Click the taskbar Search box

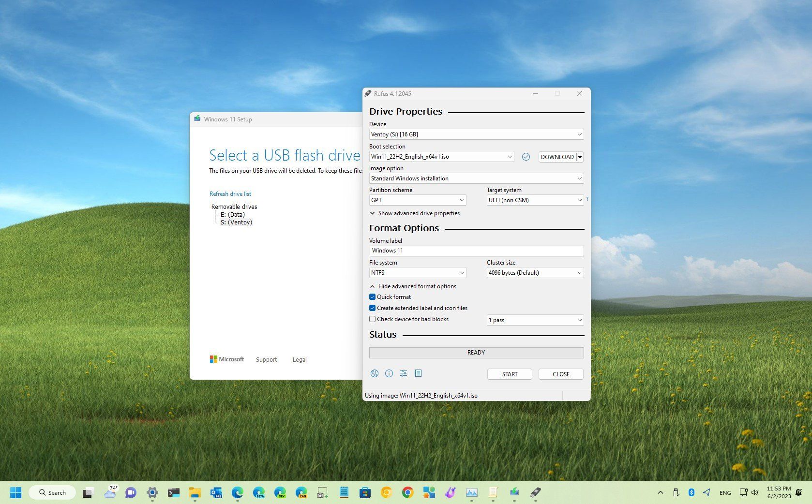click(x=52, y=492)
